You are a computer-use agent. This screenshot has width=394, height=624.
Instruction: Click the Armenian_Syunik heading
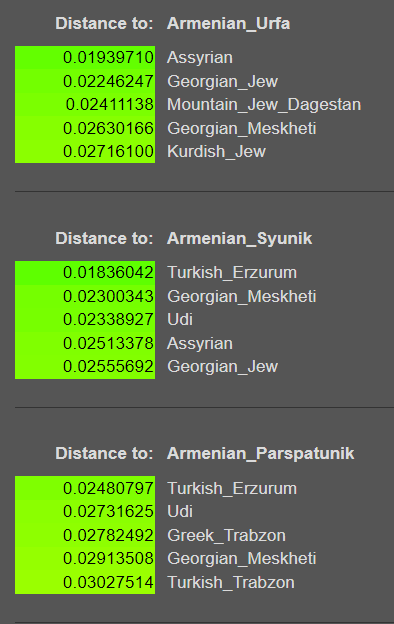240,238
